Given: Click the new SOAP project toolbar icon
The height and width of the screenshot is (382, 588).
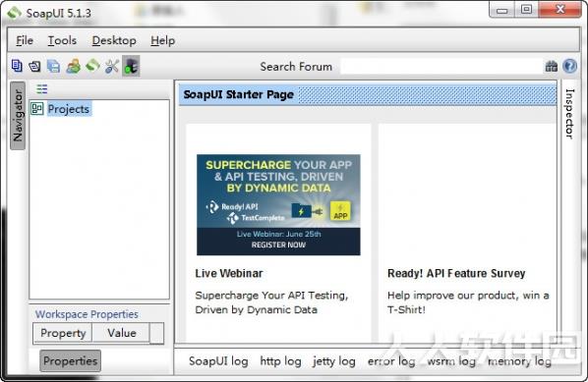Looking at the screenshot, I should [17, 66].
